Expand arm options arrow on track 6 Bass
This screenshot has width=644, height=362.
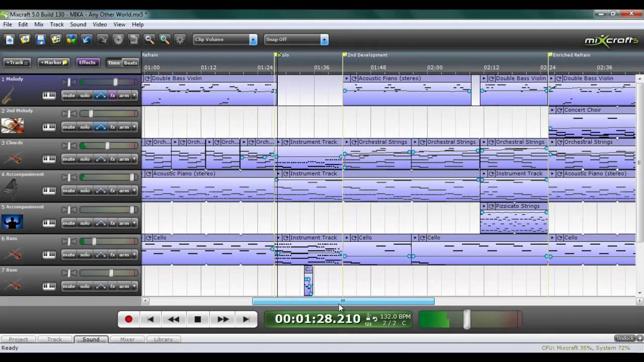pyautogui.click(x=134, y=254)
